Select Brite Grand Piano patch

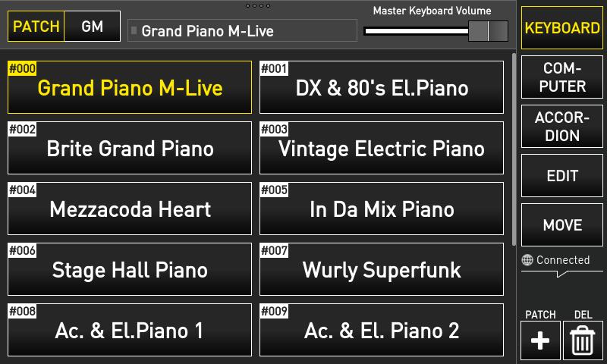point(130,149)
